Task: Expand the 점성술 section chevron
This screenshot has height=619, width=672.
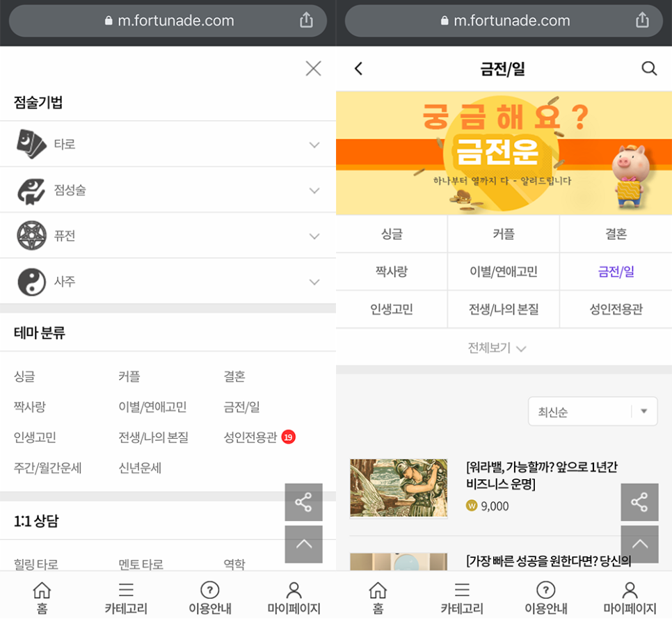Action: point(314,191)
